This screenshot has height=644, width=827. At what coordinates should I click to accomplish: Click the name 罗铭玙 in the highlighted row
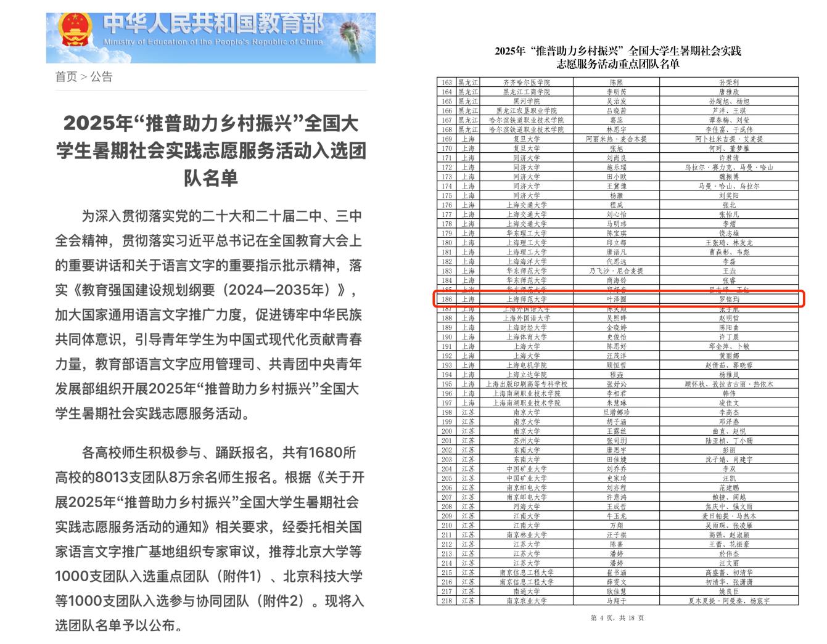click(x=728, y=299)
